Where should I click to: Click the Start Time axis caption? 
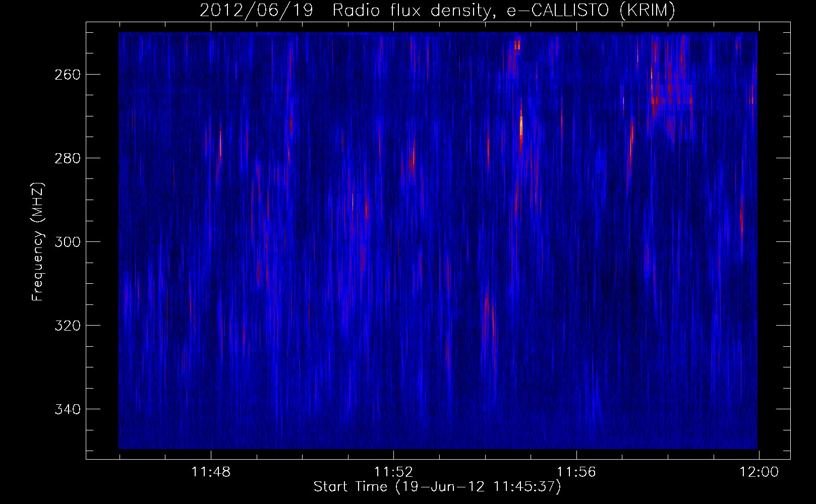point(437,487)
